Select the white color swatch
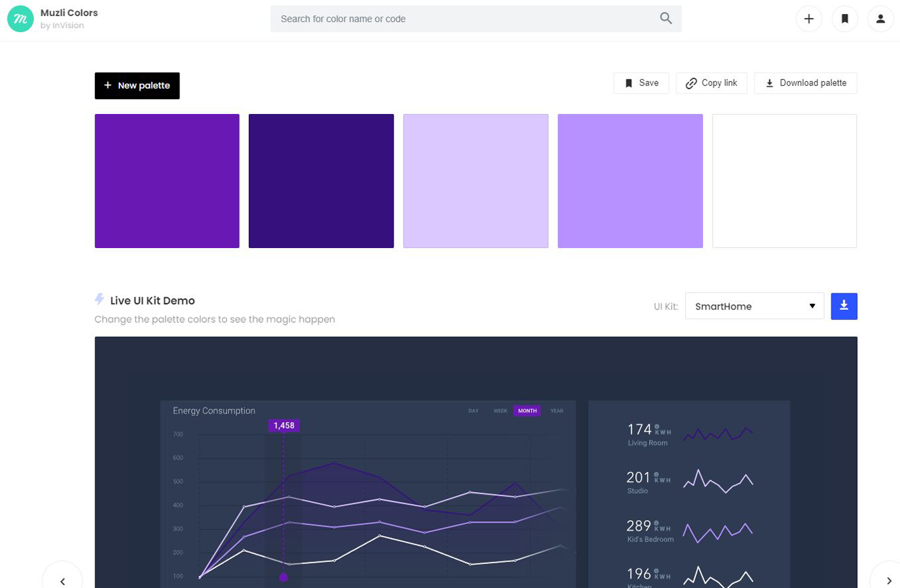The width and height of the screenshot is (900, 588). tap(784, 181)
